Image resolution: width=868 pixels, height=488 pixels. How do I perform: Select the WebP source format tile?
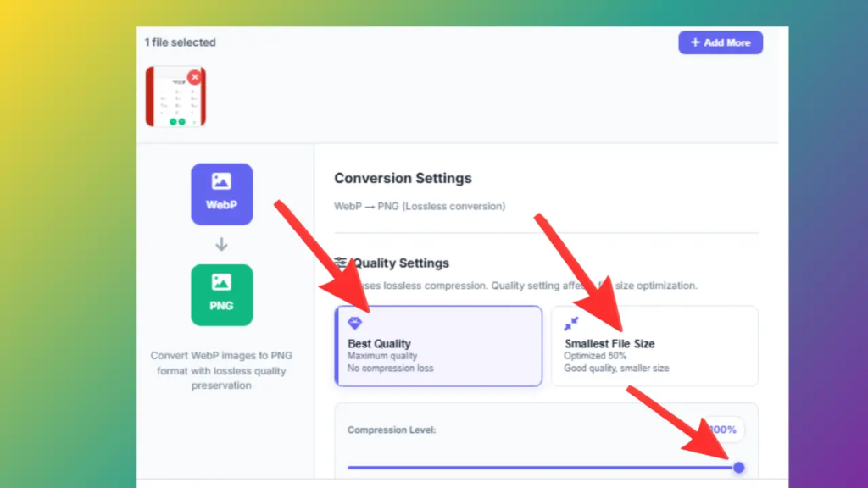click(222, 194)
